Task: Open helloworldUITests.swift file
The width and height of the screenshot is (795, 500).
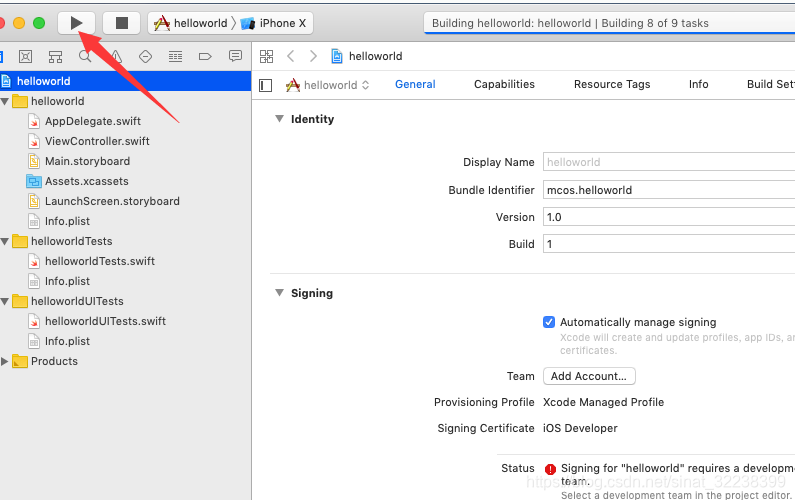Action: [105, 321]
